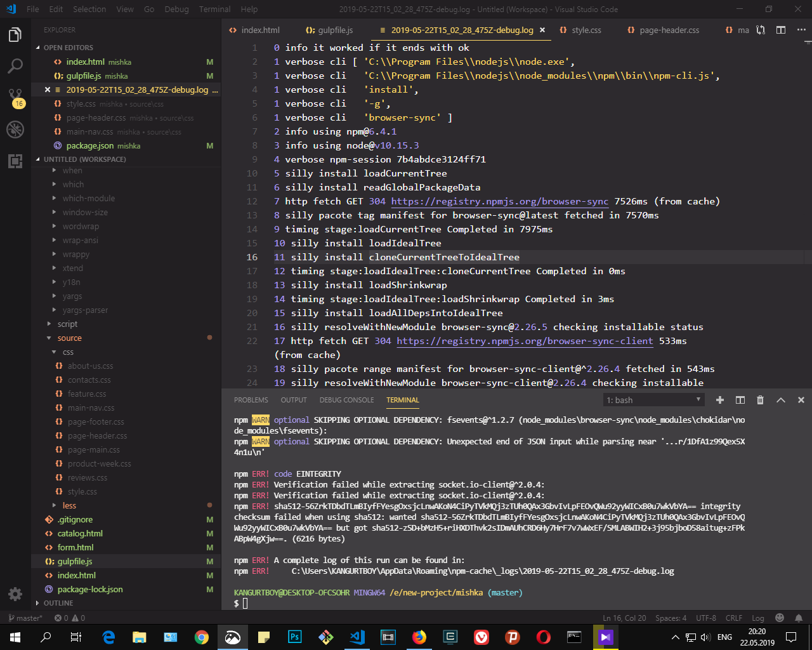
Task: Change encoding via 'UTF-8' in status bar
Action: [x=706, y=618]
